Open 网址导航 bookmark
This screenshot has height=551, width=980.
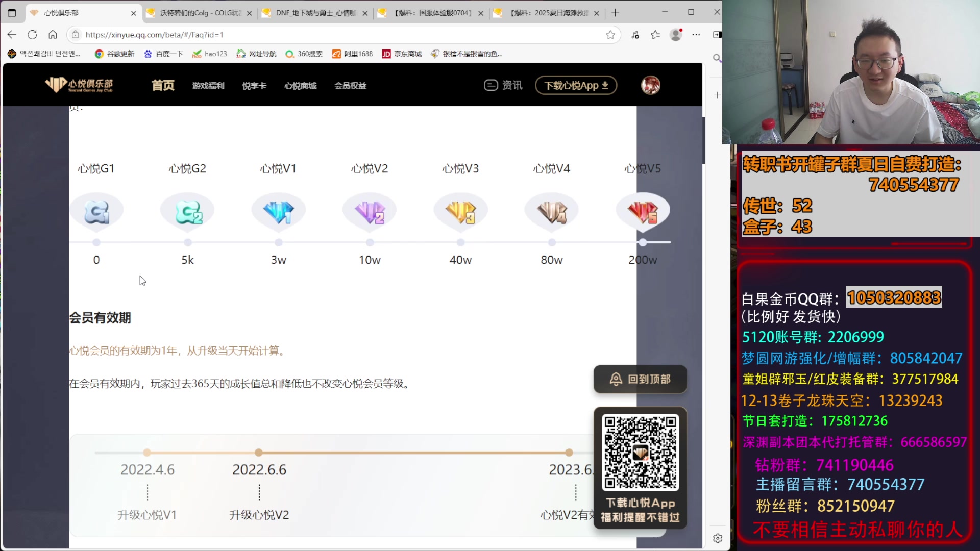[x=257, y=54]
